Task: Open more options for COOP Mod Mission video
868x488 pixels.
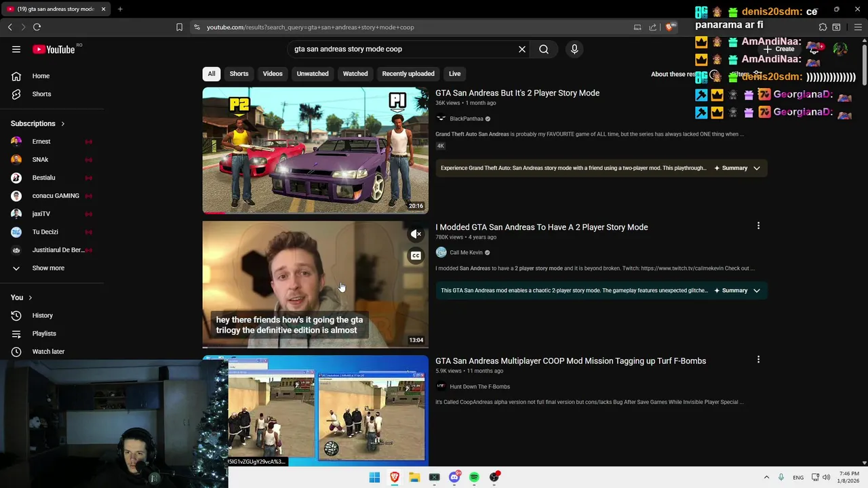Action: 758,360
